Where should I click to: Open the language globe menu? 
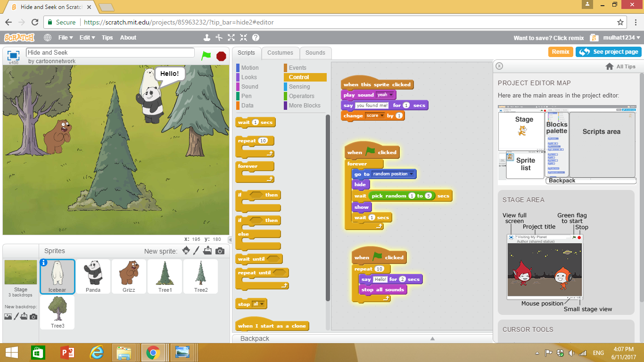click(48, 38)
